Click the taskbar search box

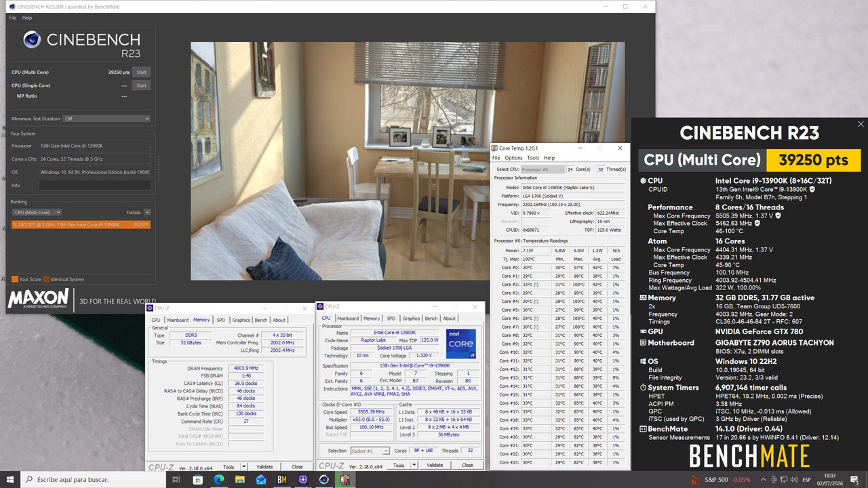(x=94, y=479)
